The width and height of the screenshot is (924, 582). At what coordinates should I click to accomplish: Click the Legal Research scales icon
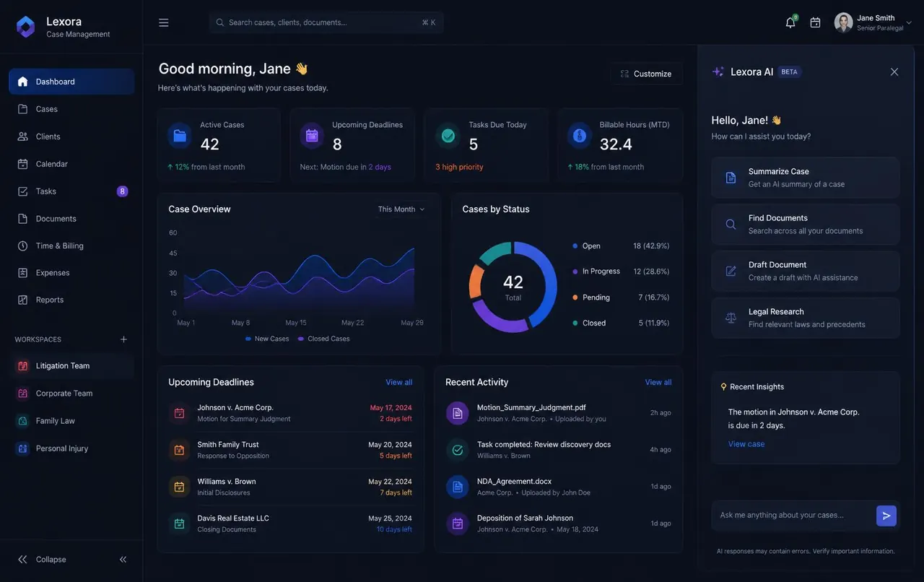731,318
